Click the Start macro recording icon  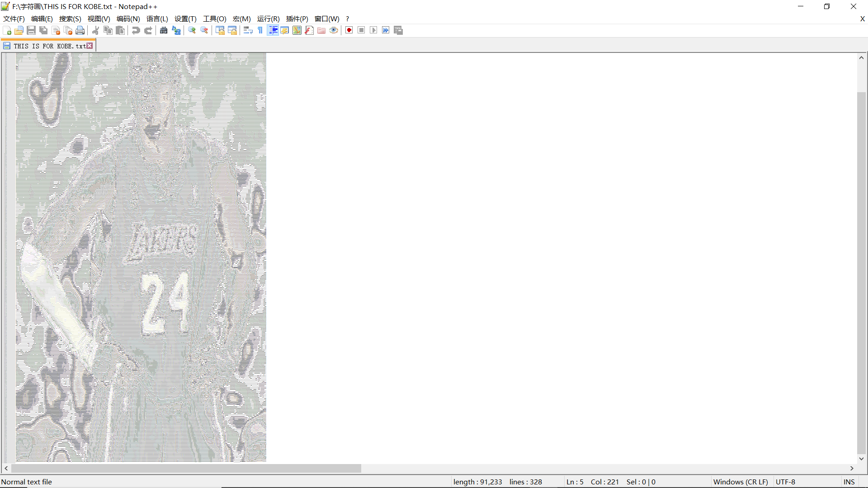click(349, 30)
